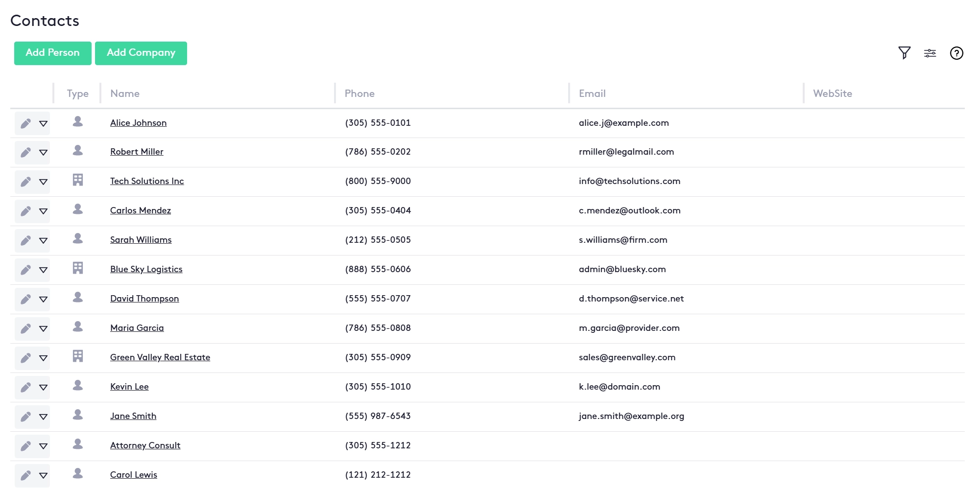Click person icon next to Maria Garcia
The width and height of the screenshot is (980, 488).
click(x=78, y=326)
